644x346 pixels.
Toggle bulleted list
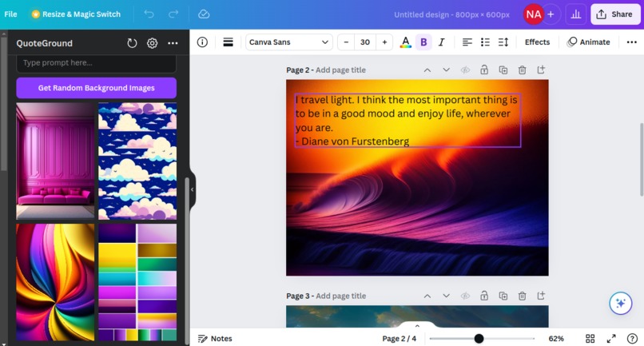pyautogui.click(x=485, y=42)
